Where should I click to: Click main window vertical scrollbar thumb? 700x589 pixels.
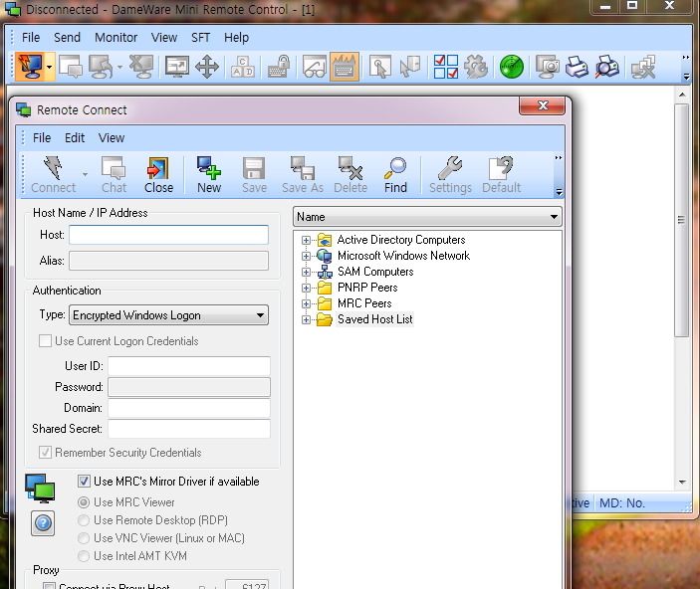pyautogui.click(x=681, y=221)
